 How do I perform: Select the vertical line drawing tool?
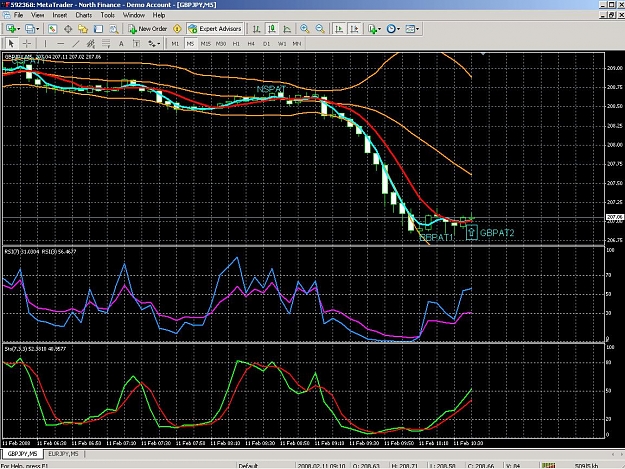(45, 43)
